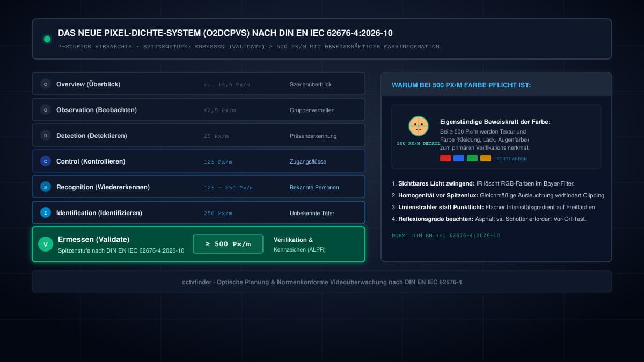Select the 'D' badge for Detection
The width and height of the screenshot is (644, 362).
pyautogui.click(x=46, y=136)
